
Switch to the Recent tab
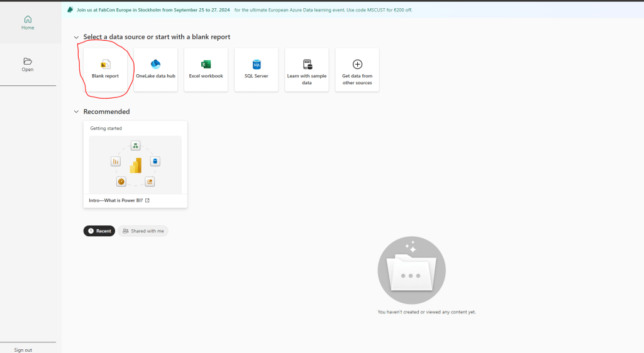point(99,231)
